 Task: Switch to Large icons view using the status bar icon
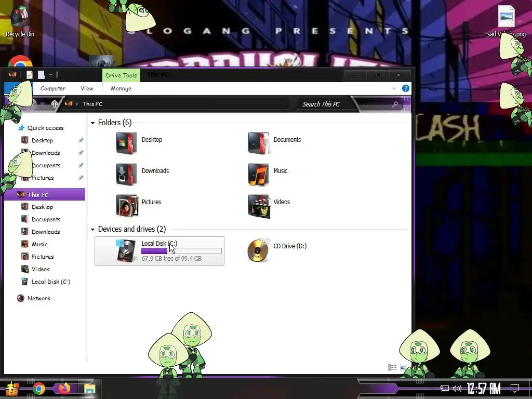(403, 367)
